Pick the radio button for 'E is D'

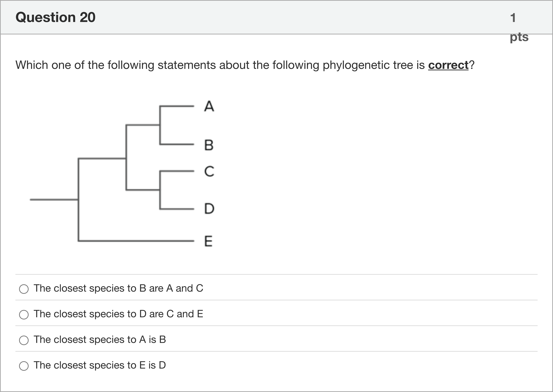point(24,366)
